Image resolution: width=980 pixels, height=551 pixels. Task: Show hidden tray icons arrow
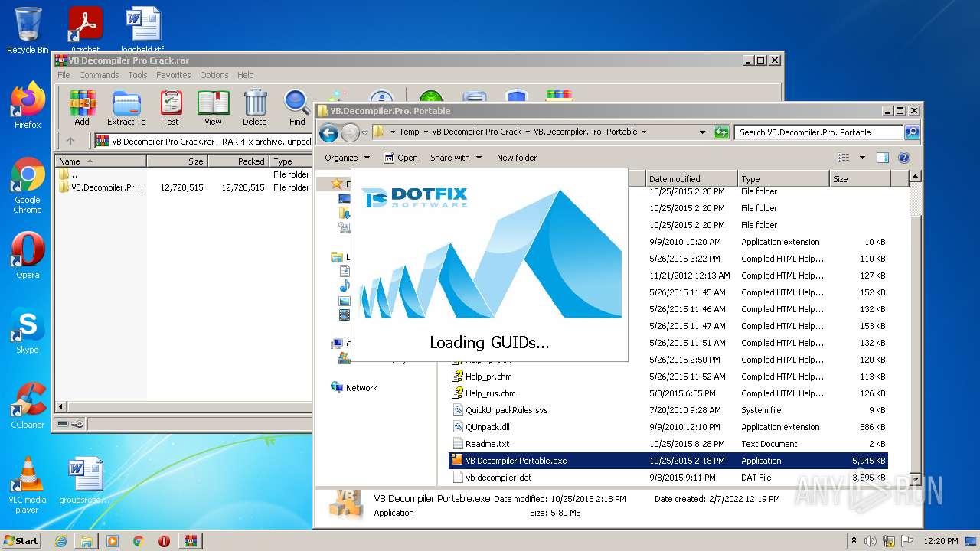click(x=854, y=541)
